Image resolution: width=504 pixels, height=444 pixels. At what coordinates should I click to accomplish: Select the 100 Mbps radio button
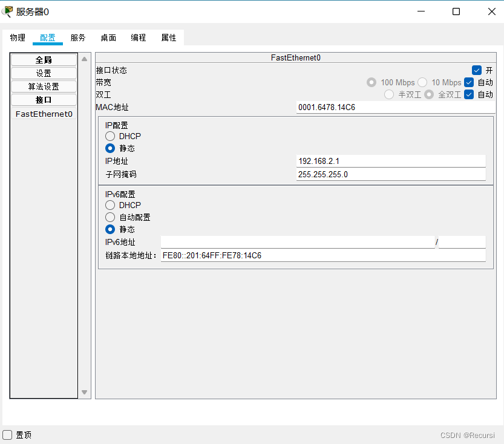point(371,82)
